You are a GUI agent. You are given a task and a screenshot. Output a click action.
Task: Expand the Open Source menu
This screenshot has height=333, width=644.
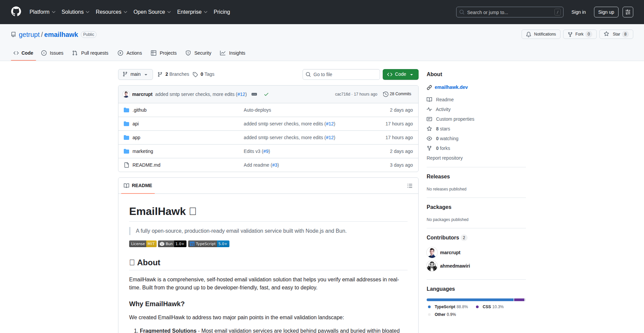click(x=152, y=12)
